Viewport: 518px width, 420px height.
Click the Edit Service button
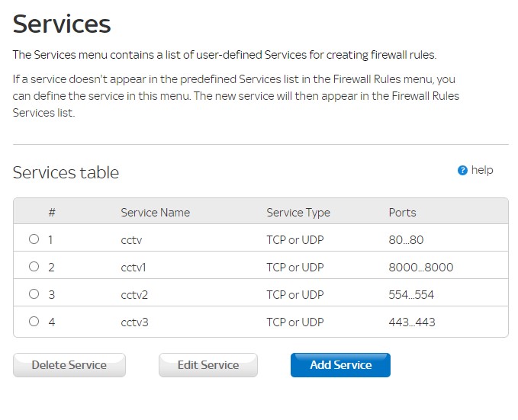coord(208,365)
